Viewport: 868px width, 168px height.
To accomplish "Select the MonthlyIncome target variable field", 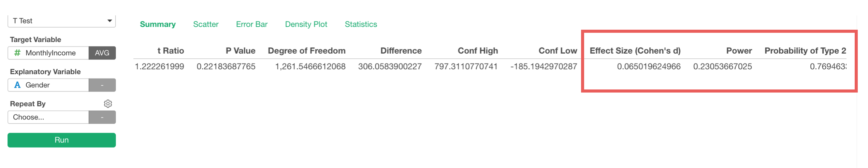I will tap(50, 53).
